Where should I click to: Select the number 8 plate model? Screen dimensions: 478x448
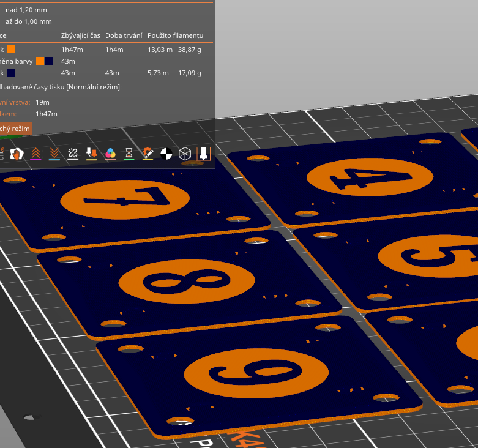(x=189, y=285)
